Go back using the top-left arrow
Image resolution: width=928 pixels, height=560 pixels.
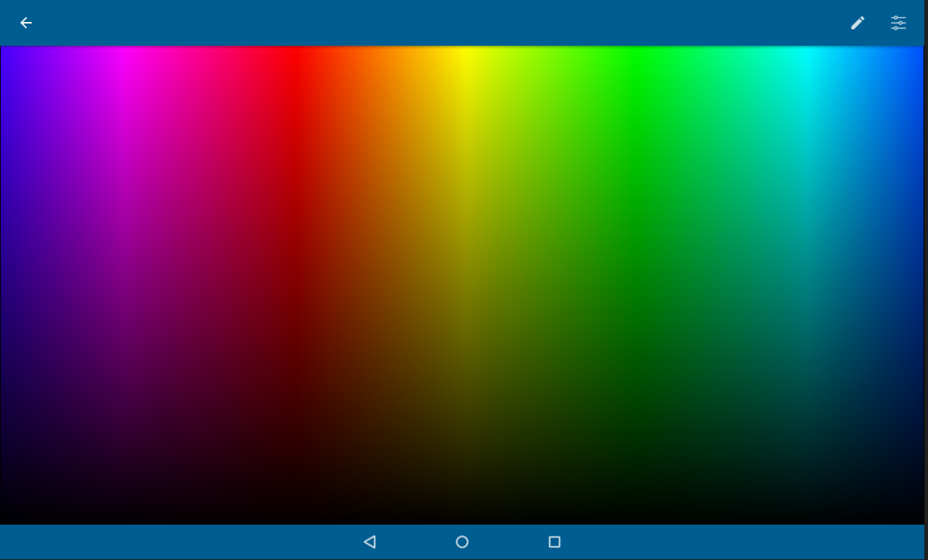(26, 23)
